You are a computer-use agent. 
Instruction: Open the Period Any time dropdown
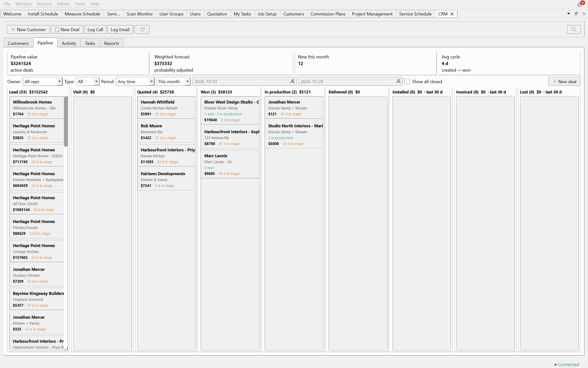(135, 81)
